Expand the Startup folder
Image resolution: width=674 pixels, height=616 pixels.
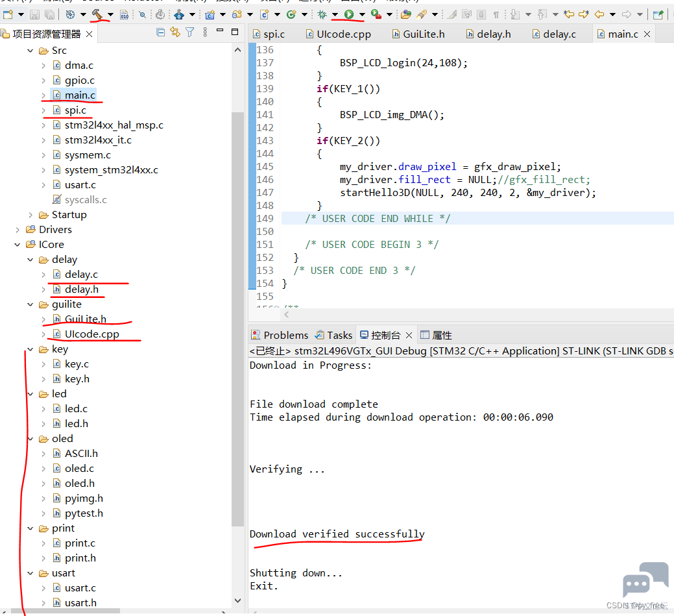30,215
